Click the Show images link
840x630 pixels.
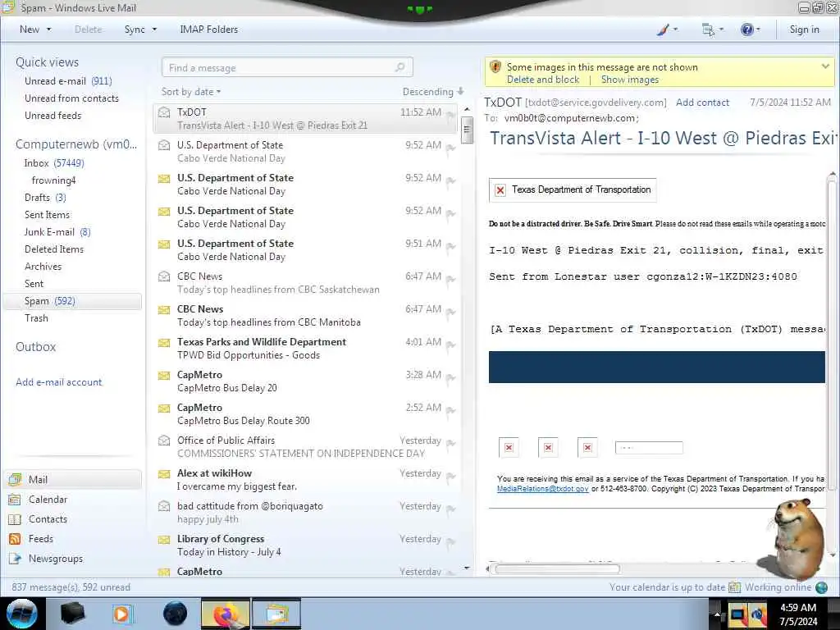point(629,80)
